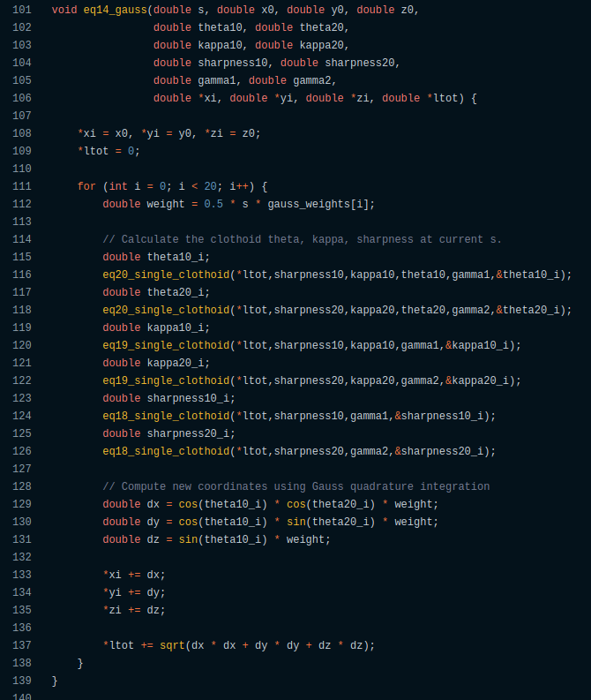
Task: Click line number 111
Action: point(22,186)
